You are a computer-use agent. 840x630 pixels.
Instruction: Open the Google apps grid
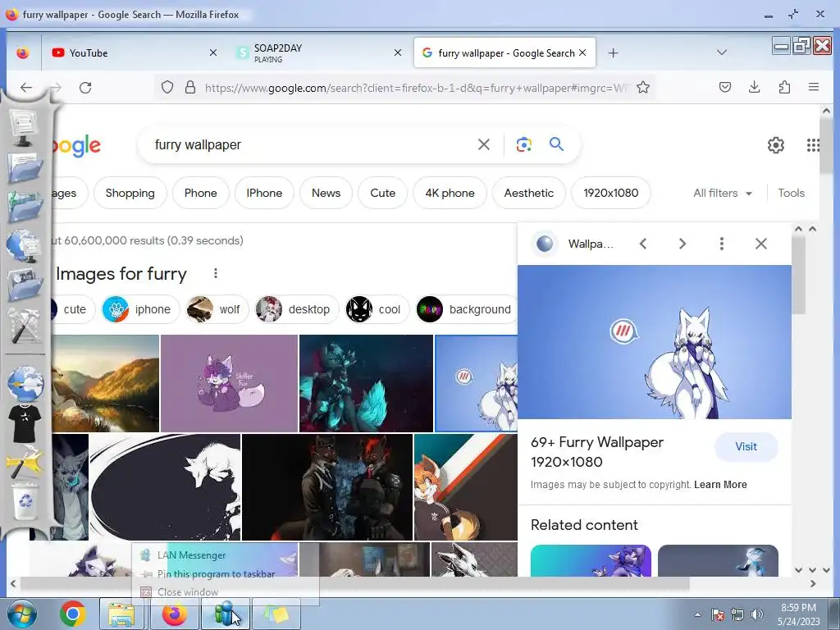[813, 145]
